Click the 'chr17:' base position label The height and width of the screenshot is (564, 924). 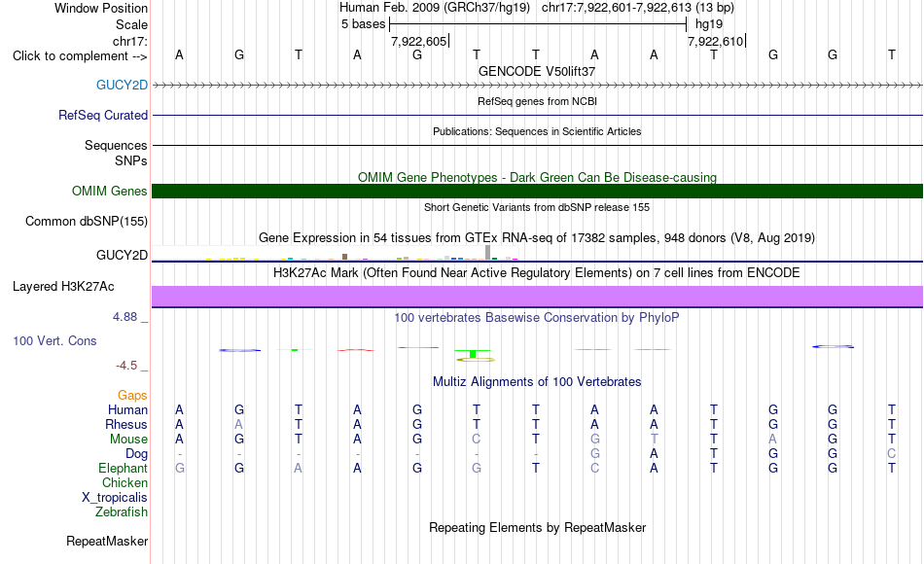click(130, 41)
